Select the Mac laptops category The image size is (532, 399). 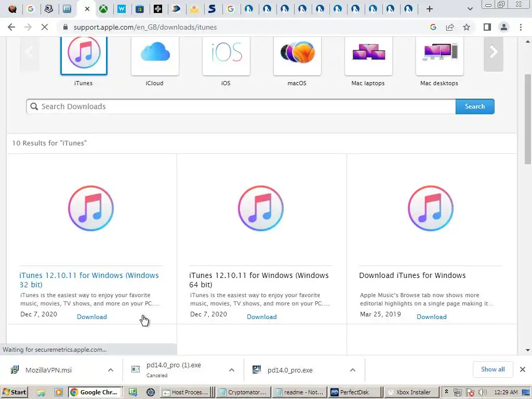[x=368, y=55]
